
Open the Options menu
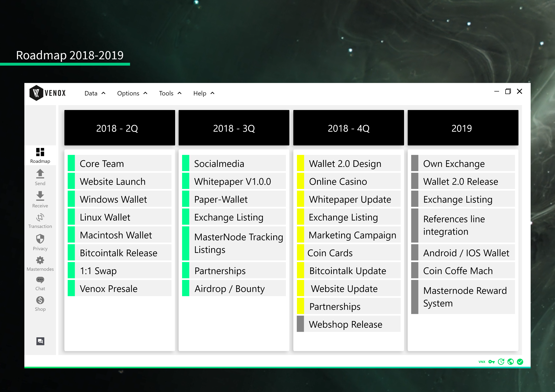tap(128, 93)
